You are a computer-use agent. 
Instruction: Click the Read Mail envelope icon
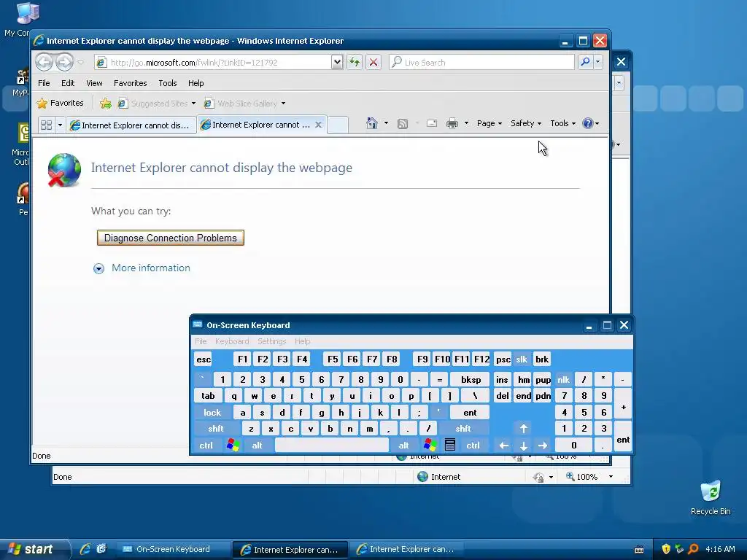[432, 123]
